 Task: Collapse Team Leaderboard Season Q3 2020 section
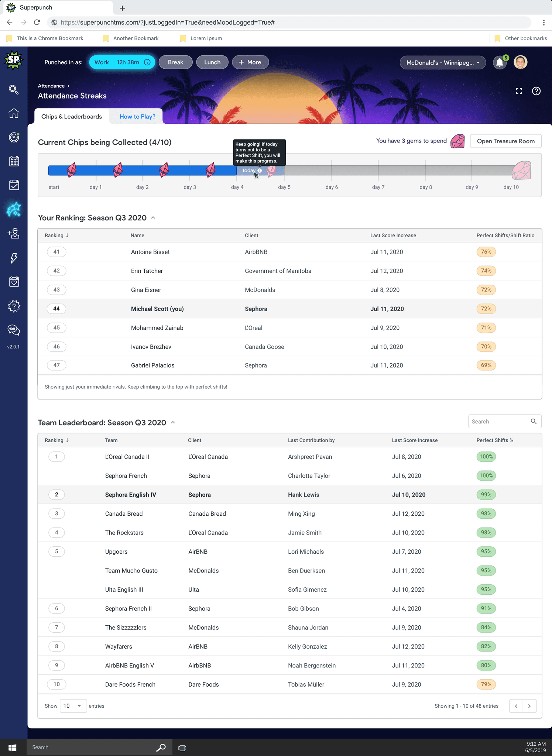(173, 423)
